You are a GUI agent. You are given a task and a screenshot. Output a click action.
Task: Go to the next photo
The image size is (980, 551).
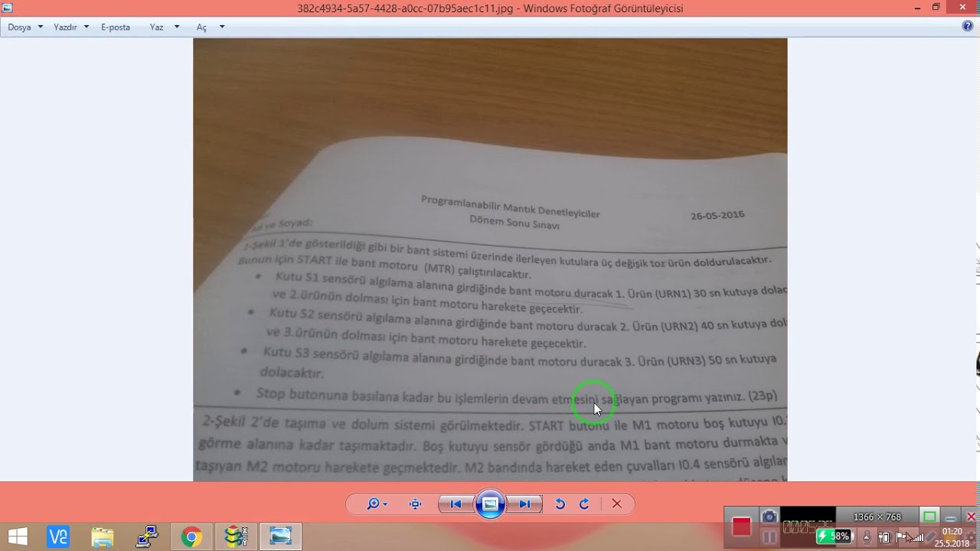coord(524,504)
